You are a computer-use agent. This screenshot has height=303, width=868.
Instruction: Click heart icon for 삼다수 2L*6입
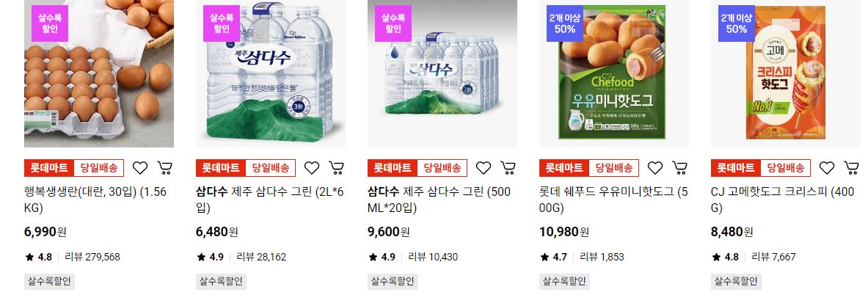312,168
